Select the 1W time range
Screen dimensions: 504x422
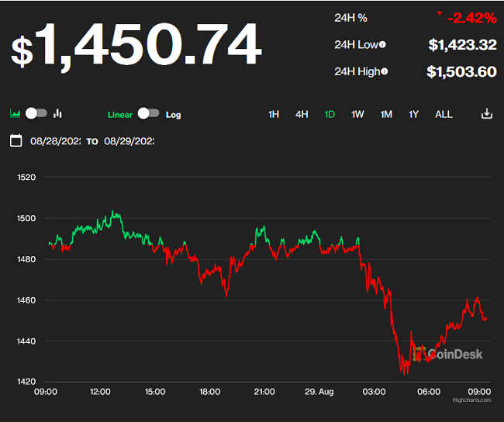point(357,115)
